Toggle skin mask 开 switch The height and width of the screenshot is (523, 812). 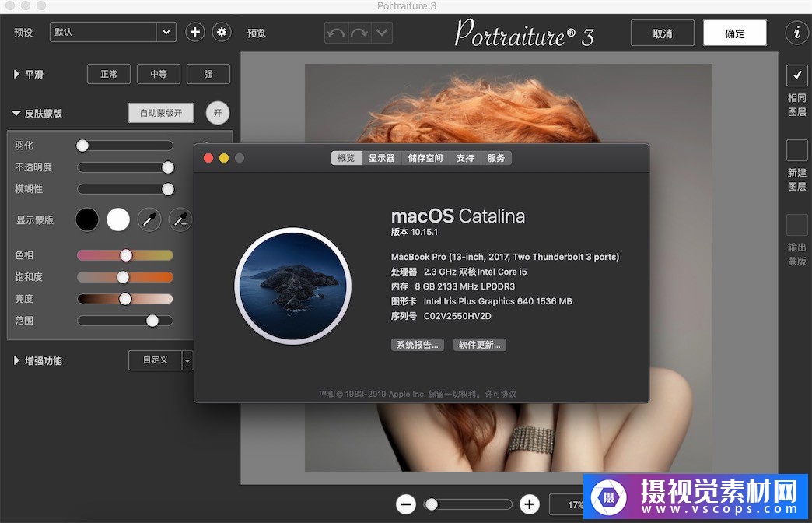(218, 113)
